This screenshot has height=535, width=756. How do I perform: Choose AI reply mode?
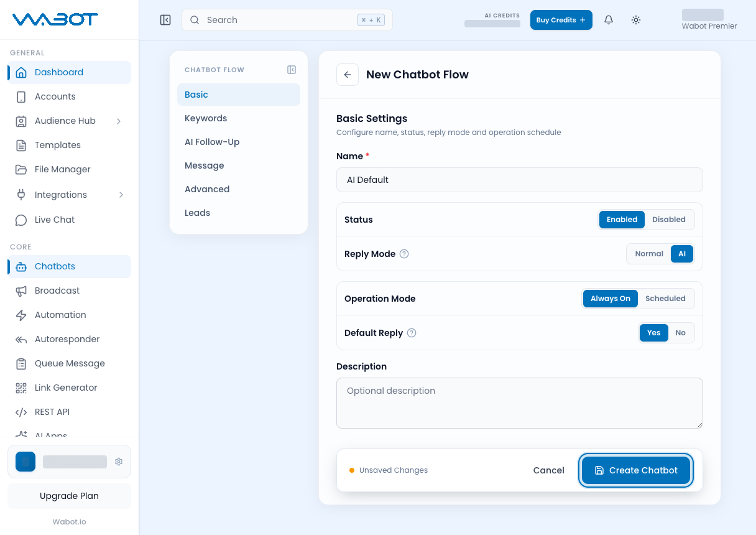(x=682, y=254)
